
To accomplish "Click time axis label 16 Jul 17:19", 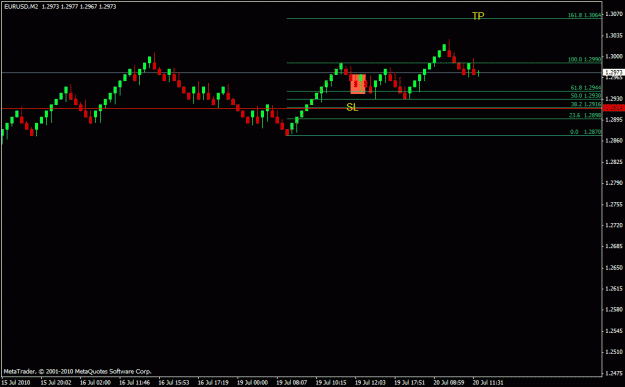I will tap(213, 383).
